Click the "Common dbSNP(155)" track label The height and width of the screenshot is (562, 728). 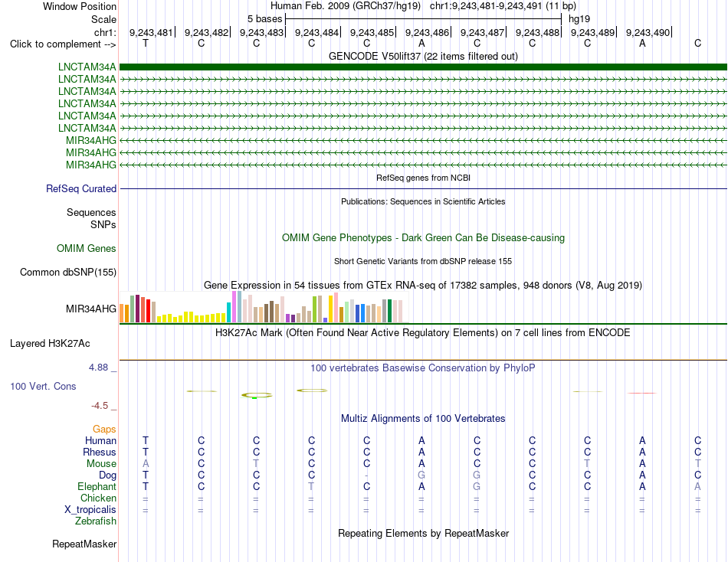click(x=67, y=273)
